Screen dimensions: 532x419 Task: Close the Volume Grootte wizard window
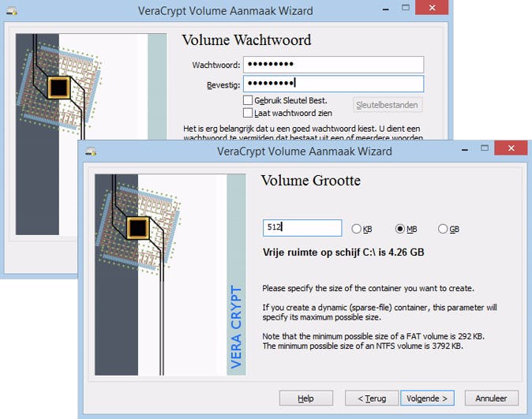click(511, 148)
